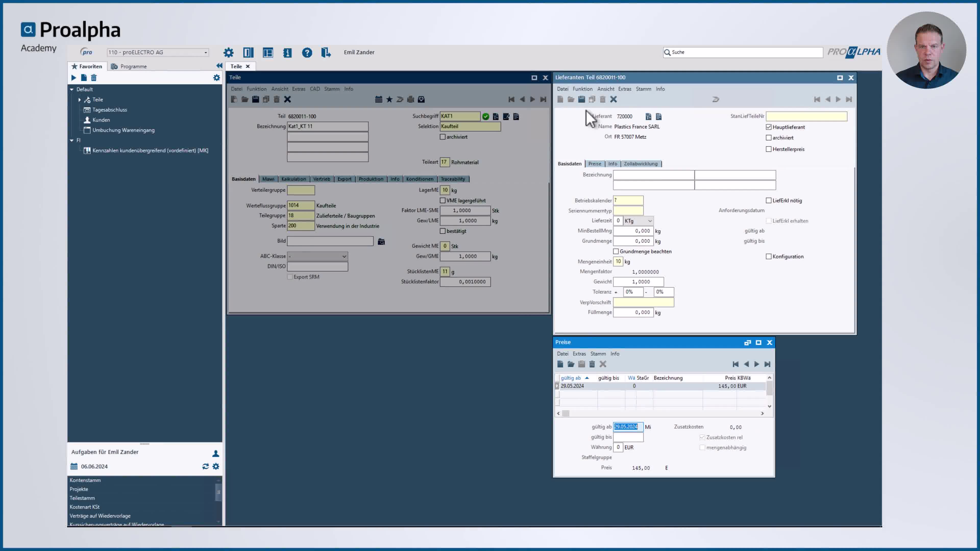Toggle archiviert checkbox in Teile window

pos(443,137)
